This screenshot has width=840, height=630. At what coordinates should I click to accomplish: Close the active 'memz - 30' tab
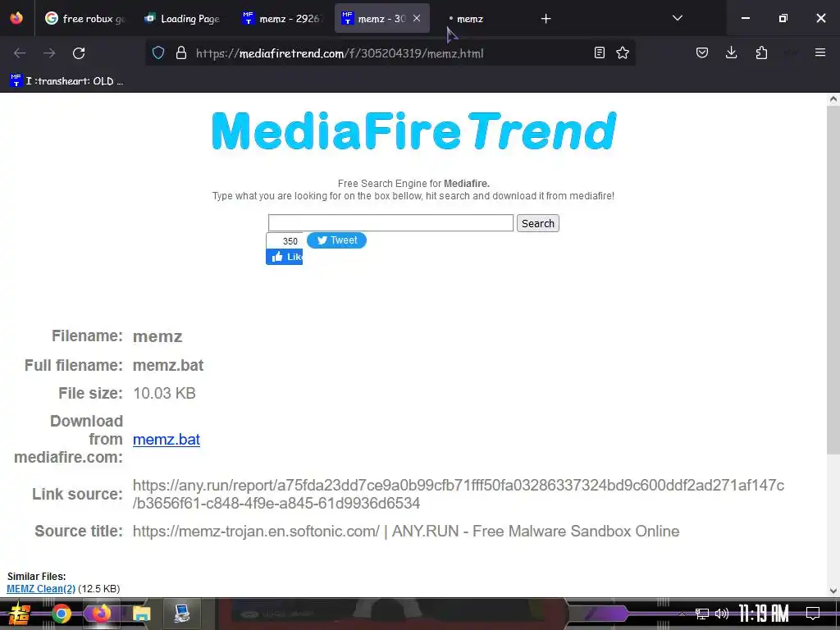(417, 18)
